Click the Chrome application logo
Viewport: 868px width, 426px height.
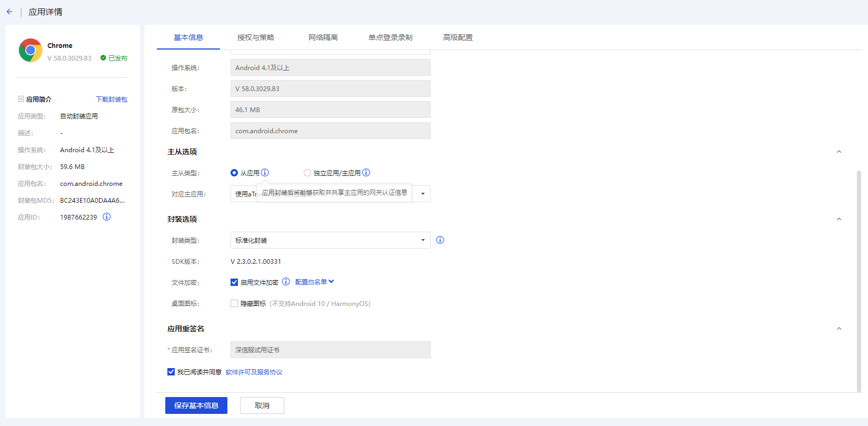click(x=31, y=51)
